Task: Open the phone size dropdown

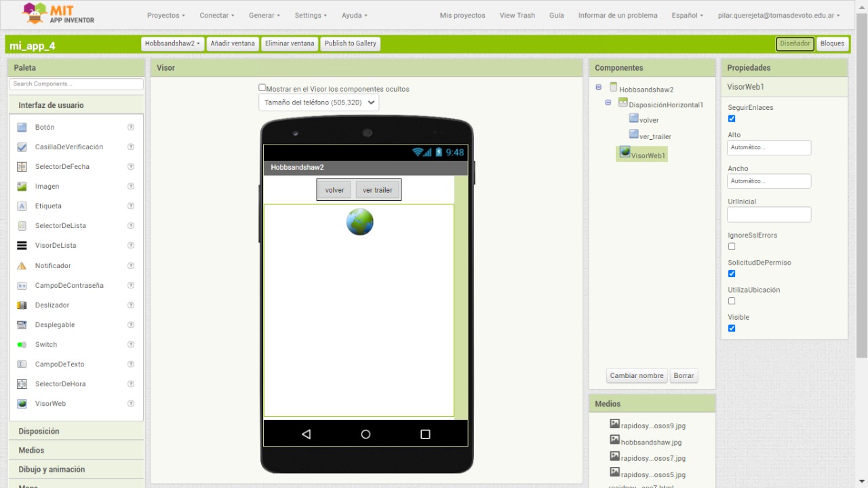Action: pos(319,102)
